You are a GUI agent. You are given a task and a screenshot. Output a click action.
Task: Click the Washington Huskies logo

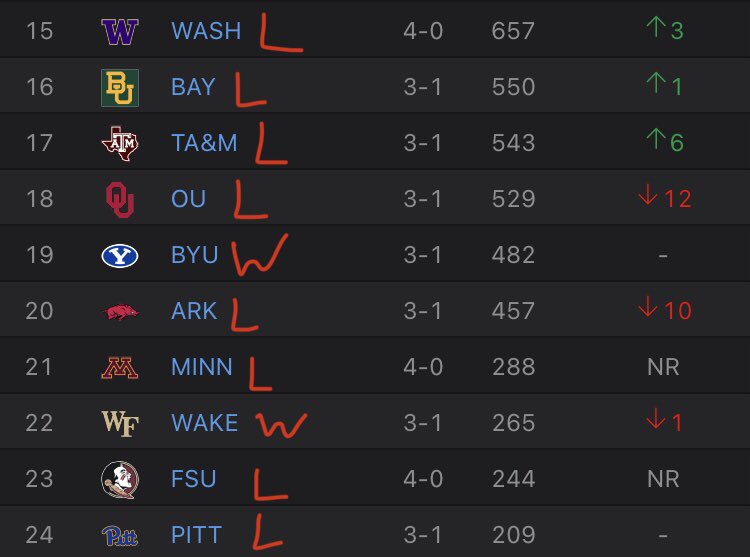click(120, 31)
